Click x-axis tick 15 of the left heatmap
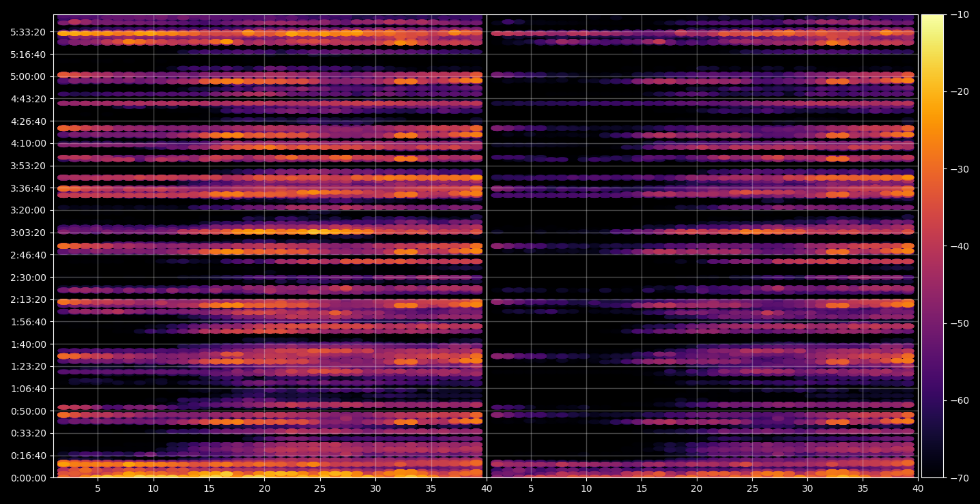This screenshot has width=980, height=504. coord(209,488)
